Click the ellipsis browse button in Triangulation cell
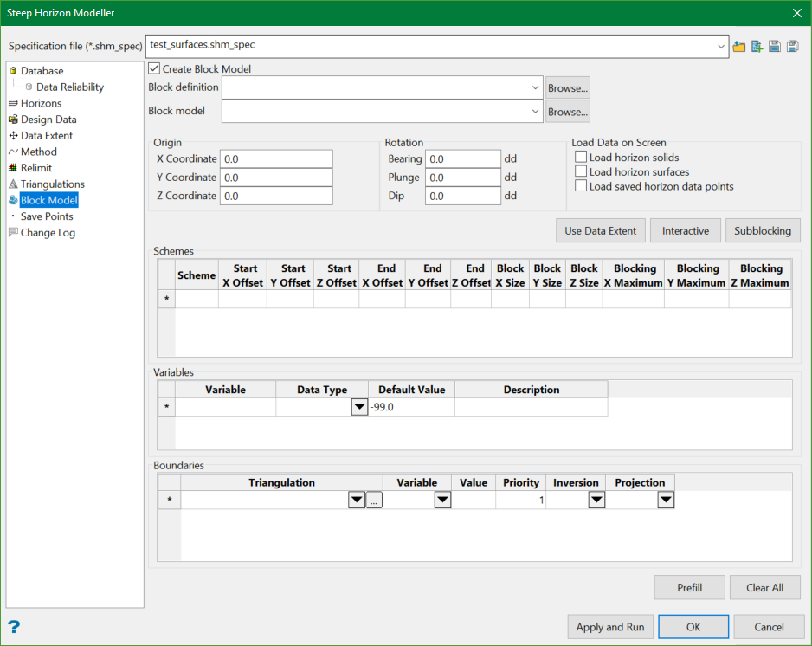This screenshot has height=646, width=812. click(374, 500)
